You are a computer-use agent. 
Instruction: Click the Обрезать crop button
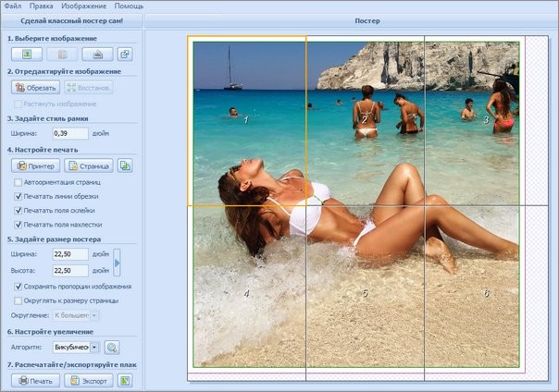pos(35,88)
